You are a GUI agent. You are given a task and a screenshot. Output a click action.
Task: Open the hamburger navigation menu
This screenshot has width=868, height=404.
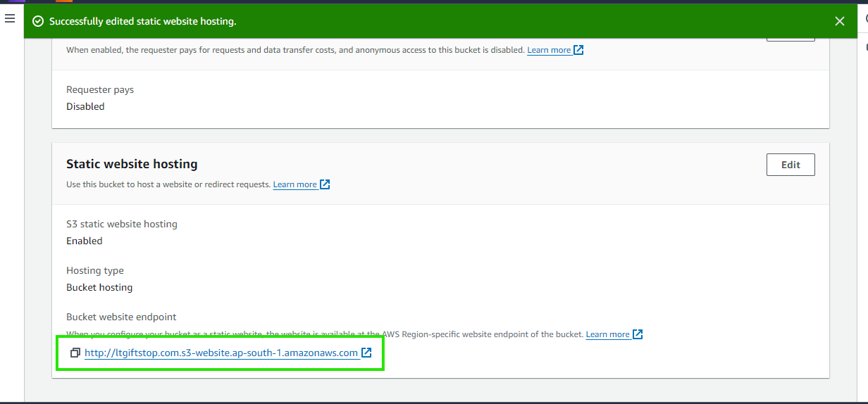[x=10, y=19]
